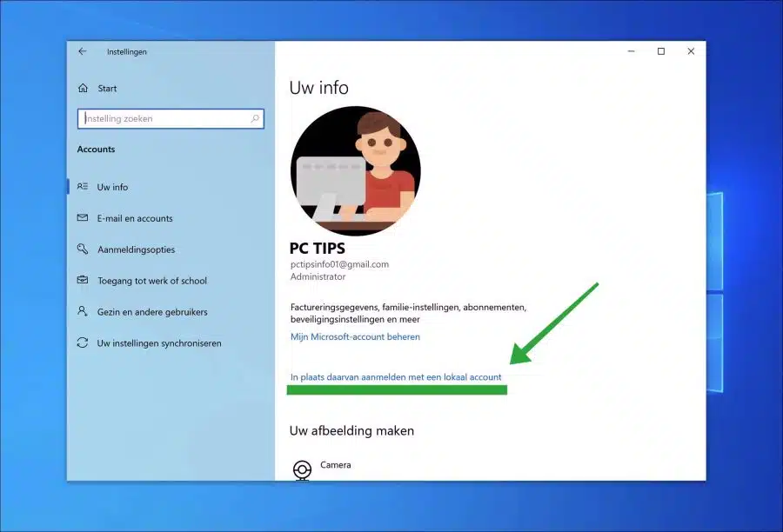Screen dimensions: 783x532
Task: Select the Uw info person icon
Action: [x=83, y=187]
